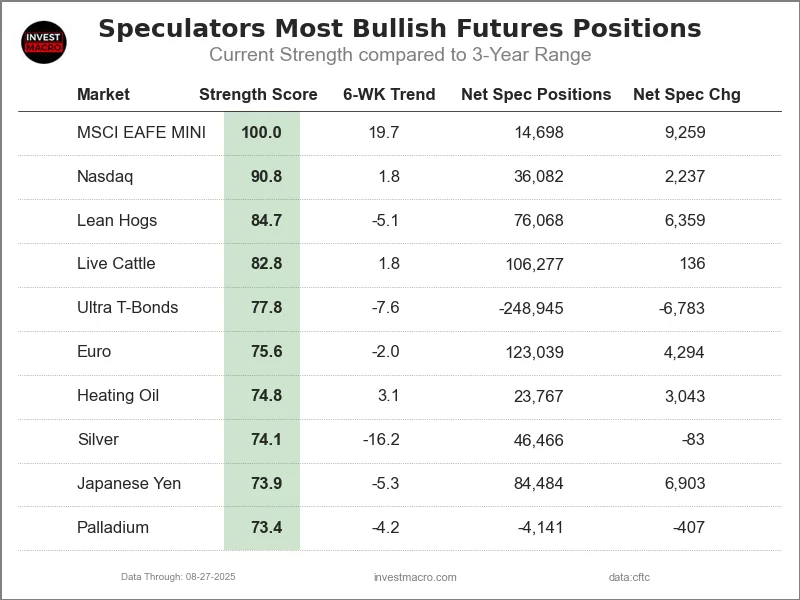This screenshot has width=800, height=600.
Task: Click the data:cftc source text
Action: [629, 577]
